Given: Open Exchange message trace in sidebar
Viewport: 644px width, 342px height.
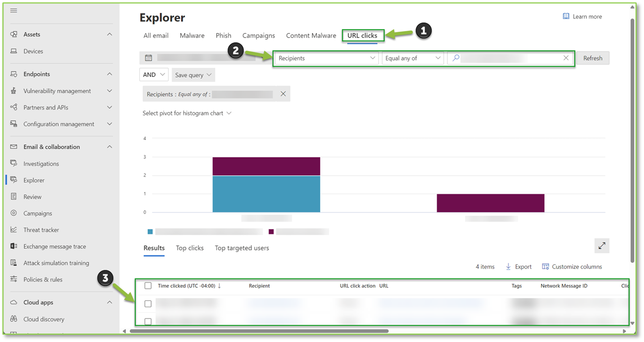Looking at the screenshot, I should tap(55, 247).
